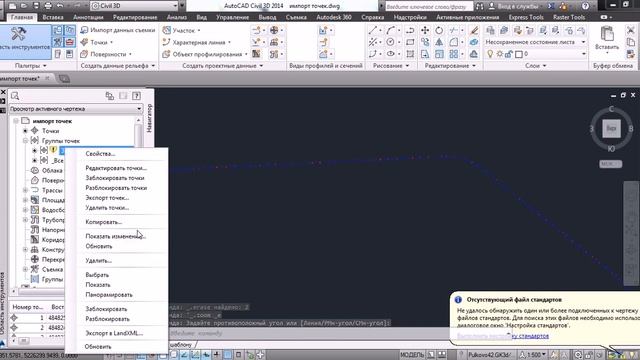Select the Rectangle drawing tool
This screenshot has height=360, width=640.
point(410,42)
